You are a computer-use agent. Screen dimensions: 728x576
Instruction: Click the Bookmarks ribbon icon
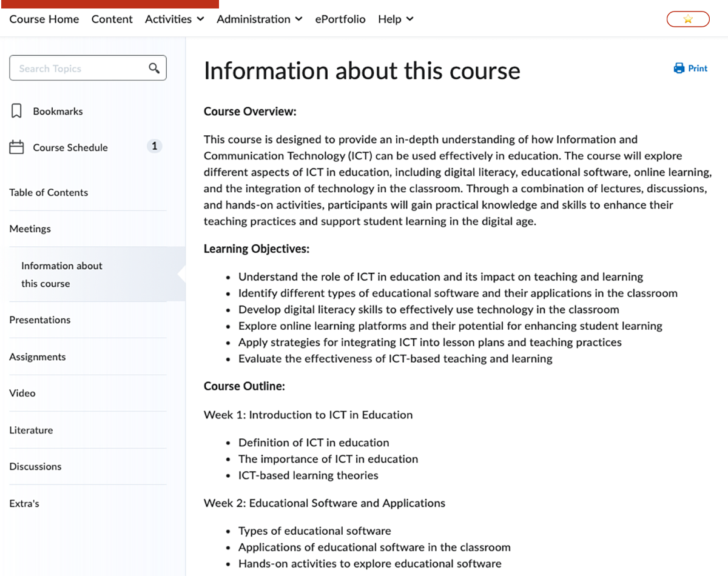17,111
